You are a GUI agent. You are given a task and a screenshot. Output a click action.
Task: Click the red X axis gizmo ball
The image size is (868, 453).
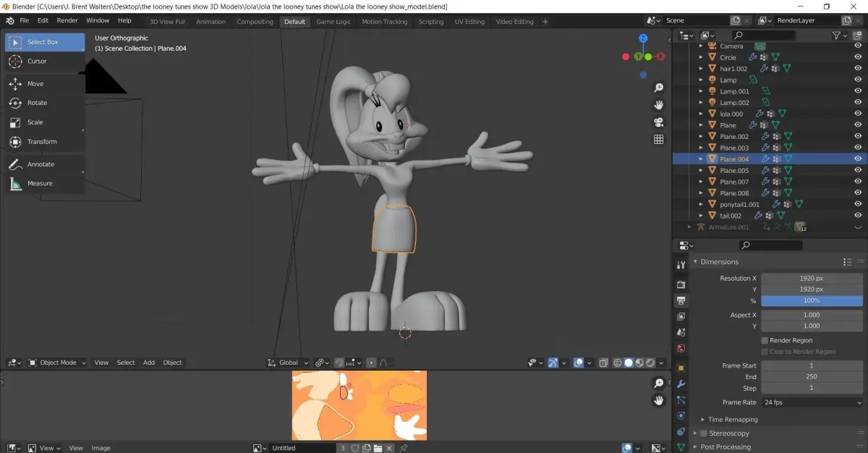[660, 56]
